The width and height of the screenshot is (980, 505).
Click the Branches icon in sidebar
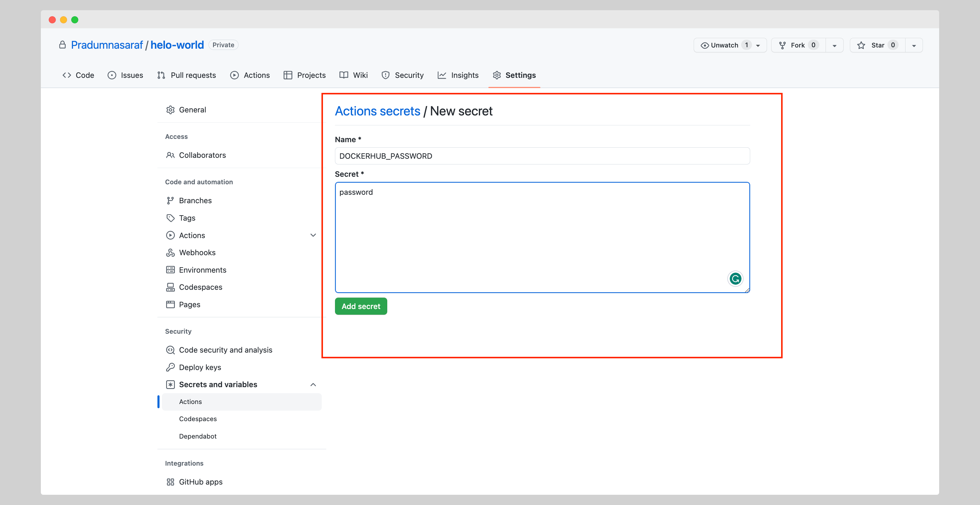170,200
